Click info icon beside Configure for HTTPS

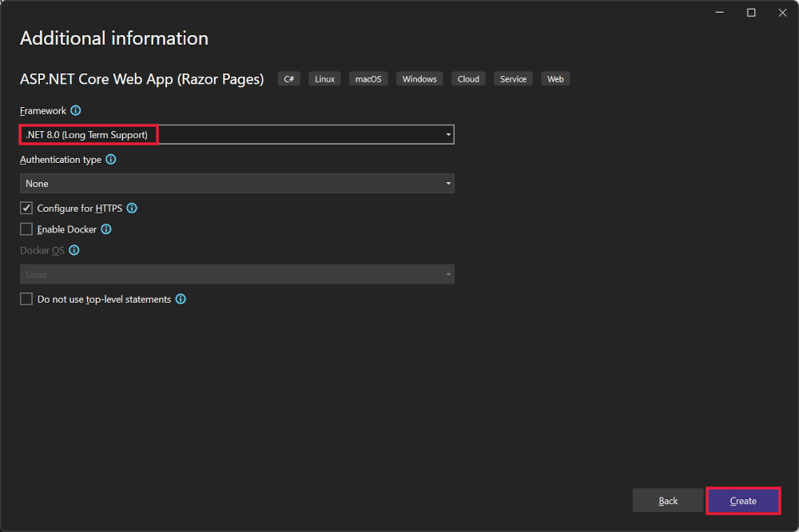[132, 208]
